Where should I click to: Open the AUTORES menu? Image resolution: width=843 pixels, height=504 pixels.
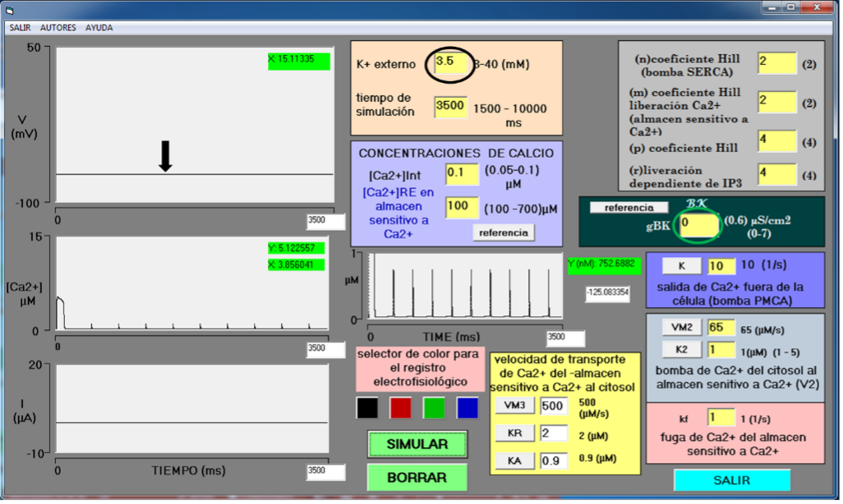[x=58, y=28]
